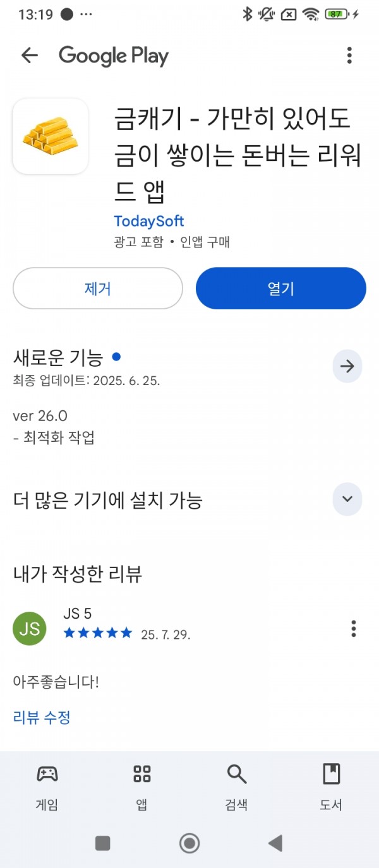Image resolution: width=379 pixels, height=868 pixels.
Task: Tap the 더 많은 기기에 설치 가능 heading
Action: (x=107, y=501)
